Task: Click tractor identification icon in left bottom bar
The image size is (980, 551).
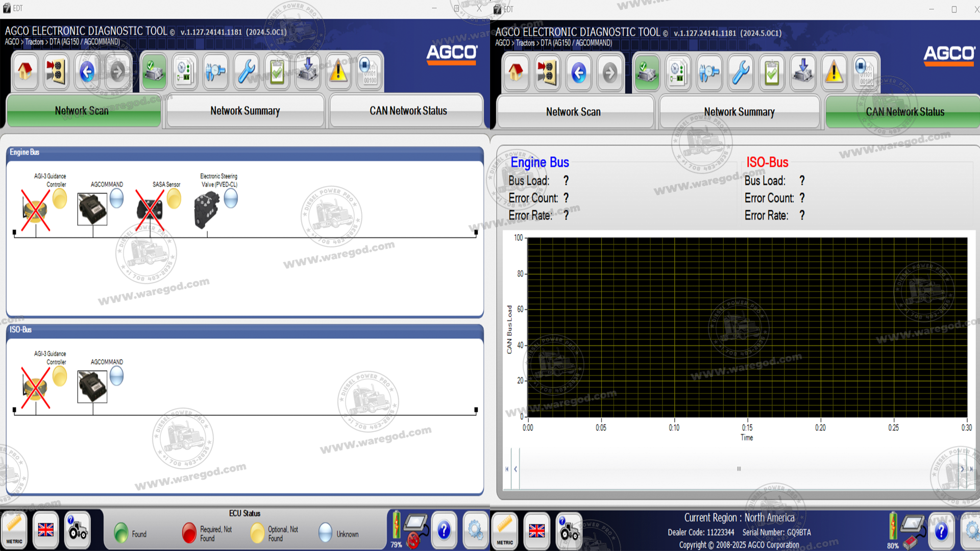Action: pyautogui.click(x=78, y=531)
